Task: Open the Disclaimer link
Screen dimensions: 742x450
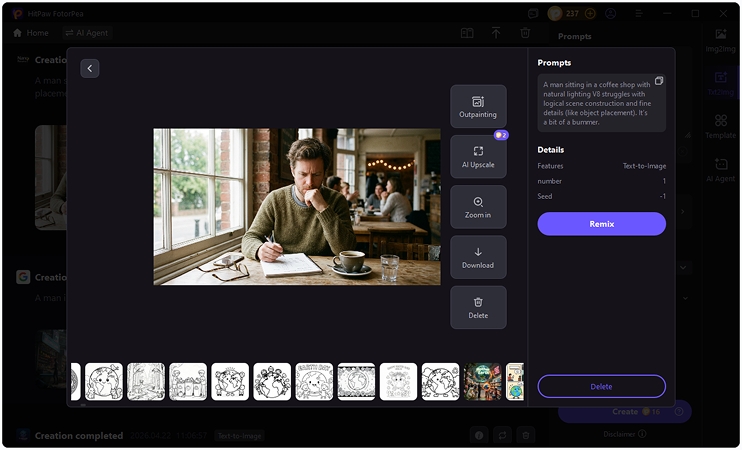Action: [x=625, y=434]
